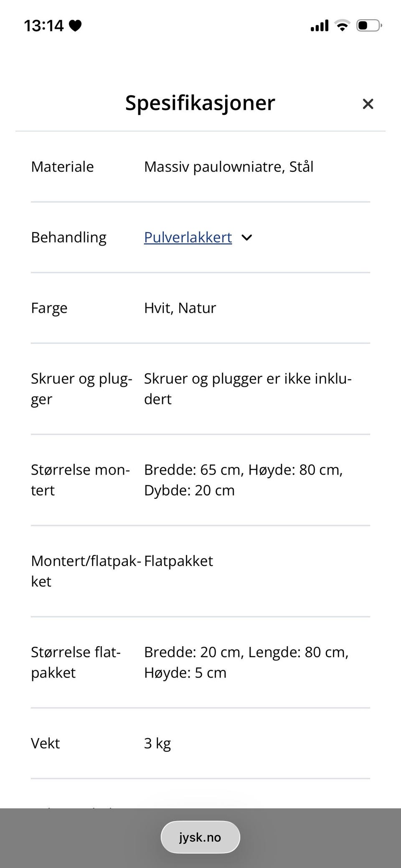
Task: Select the Flatpakket value
Action: (178, 561)
